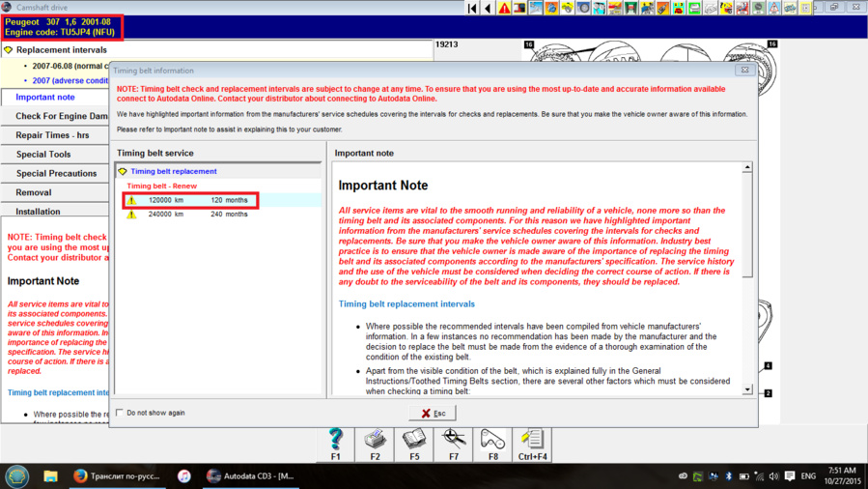Click the Autodata CD3 taskbar button
This screenshot has height=489, width=868.
(x=250, y=476)
